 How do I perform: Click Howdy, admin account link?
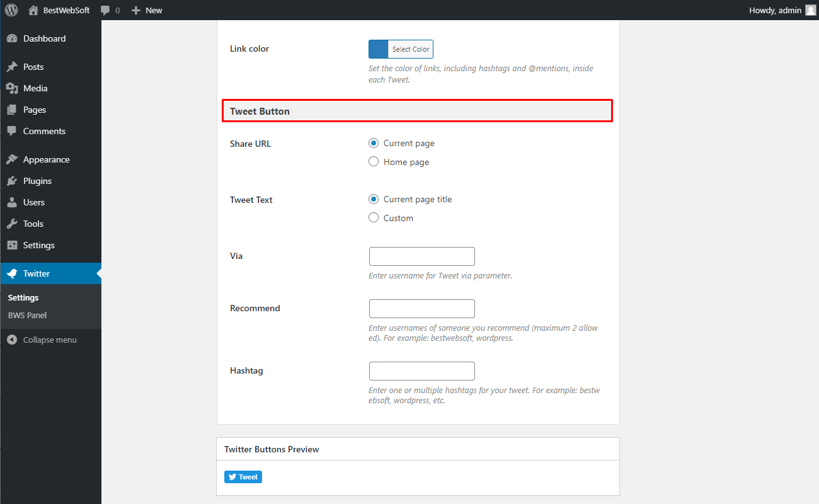tap(775, 10)
